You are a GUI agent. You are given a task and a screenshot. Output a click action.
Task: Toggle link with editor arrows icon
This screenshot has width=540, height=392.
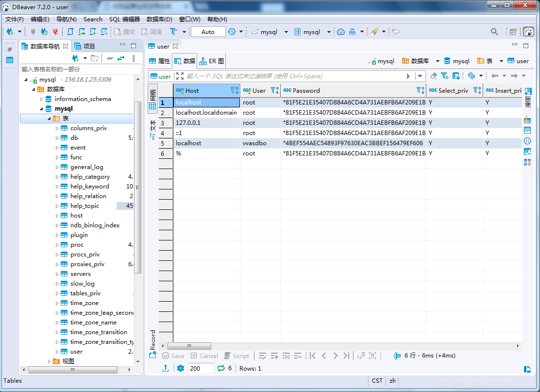pyautogui.click(x=121, y=58)
